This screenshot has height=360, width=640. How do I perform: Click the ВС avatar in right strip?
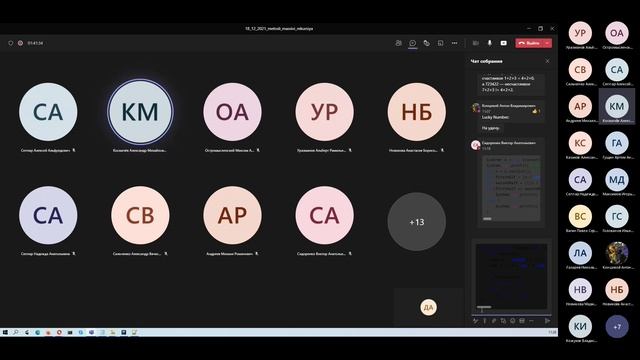coord(580,216)
